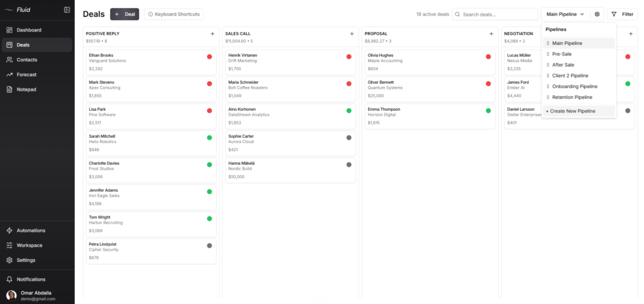Grab the Pre-Sale drag handle icon
644x304 pixels.
548,54
